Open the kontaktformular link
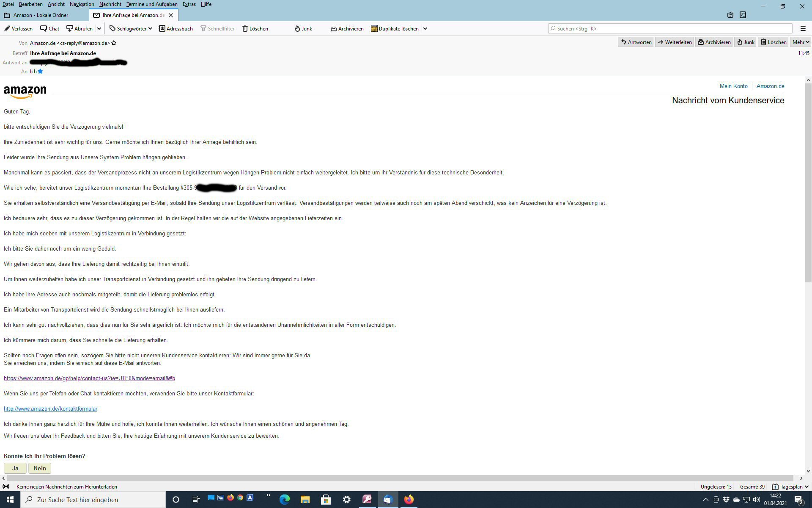Image resolution: width=812 pixels, height=508 pixels. coord(50,409)
